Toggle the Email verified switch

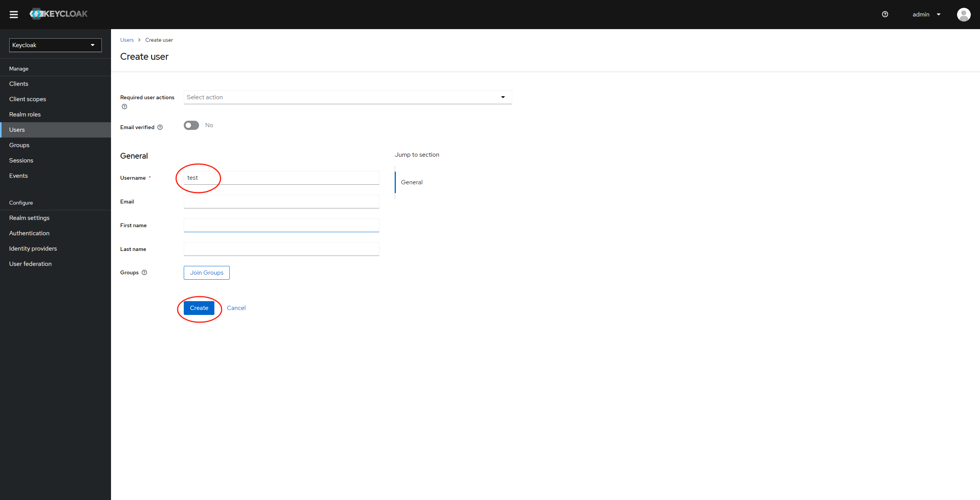pyautogui.click(x=191, y=125)
